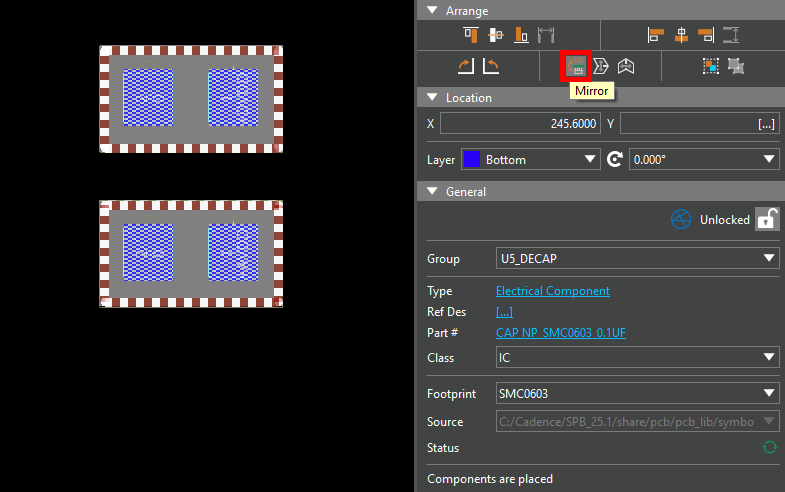Image resolution: width=785 pixels, height=492 pixels.
Task: Select the upper capacitor footprint's left pad
Action: click(148, 98)
